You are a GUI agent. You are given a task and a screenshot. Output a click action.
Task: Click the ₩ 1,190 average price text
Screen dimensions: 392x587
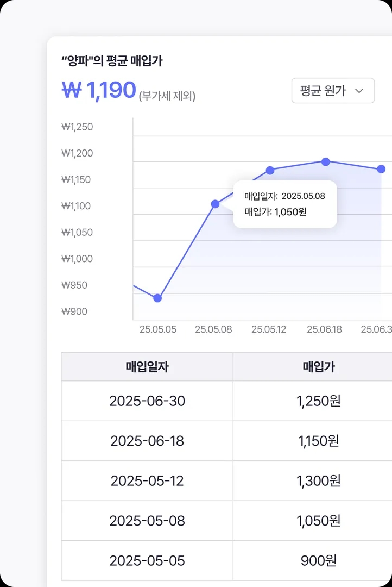[99, 90]
